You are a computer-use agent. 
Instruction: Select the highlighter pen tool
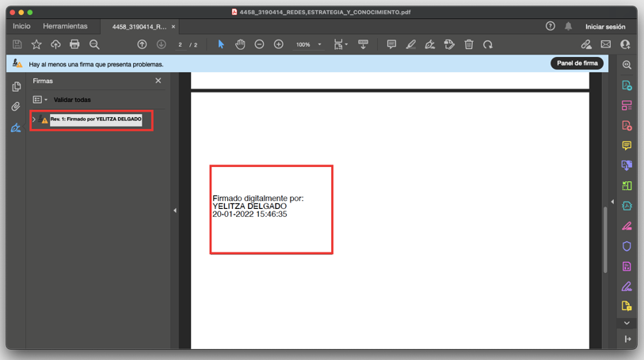(410, 44)
